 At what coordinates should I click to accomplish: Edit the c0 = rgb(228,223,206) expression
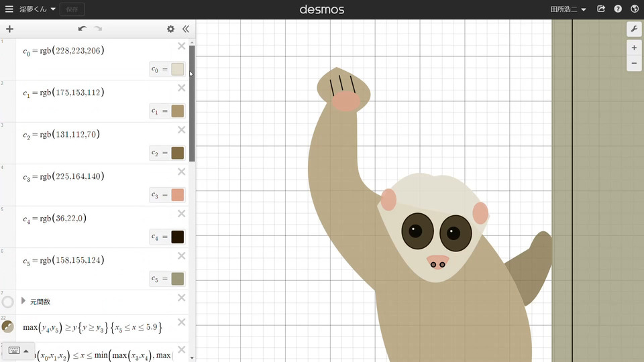click(64, 51)
